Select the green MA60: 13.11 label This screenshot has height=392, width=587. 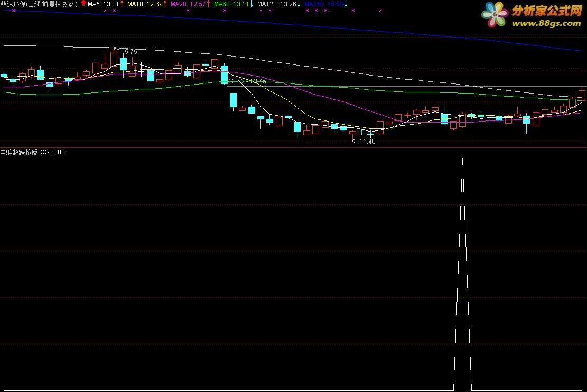click(231, 4)
